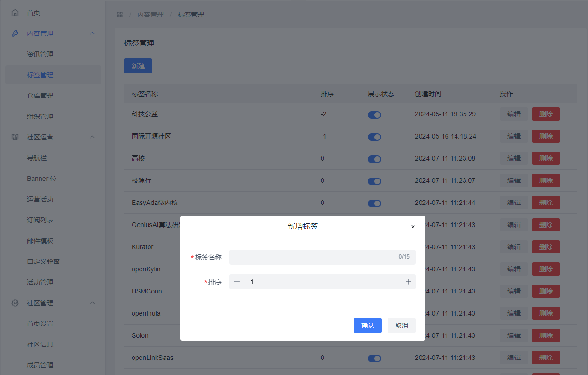Delete the 校源行 tag row

[546, 180]
